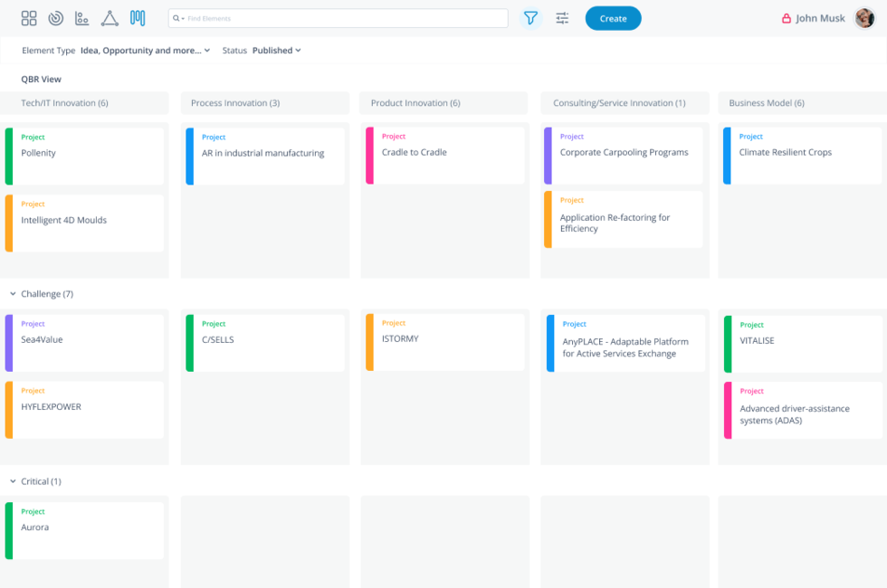The image size is (887, 588).
Task: Focus the Find Elements search field
Action: tap(339, 19)
